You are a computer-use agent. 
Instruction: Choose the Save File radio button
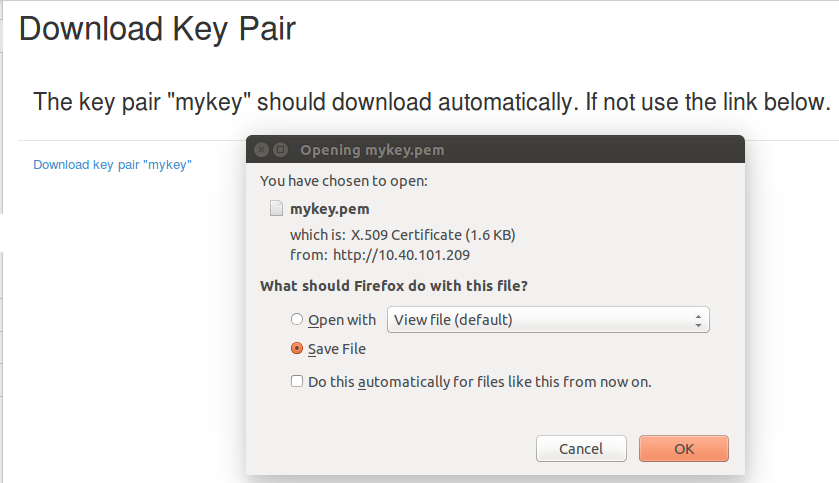[x=296, y=349]
